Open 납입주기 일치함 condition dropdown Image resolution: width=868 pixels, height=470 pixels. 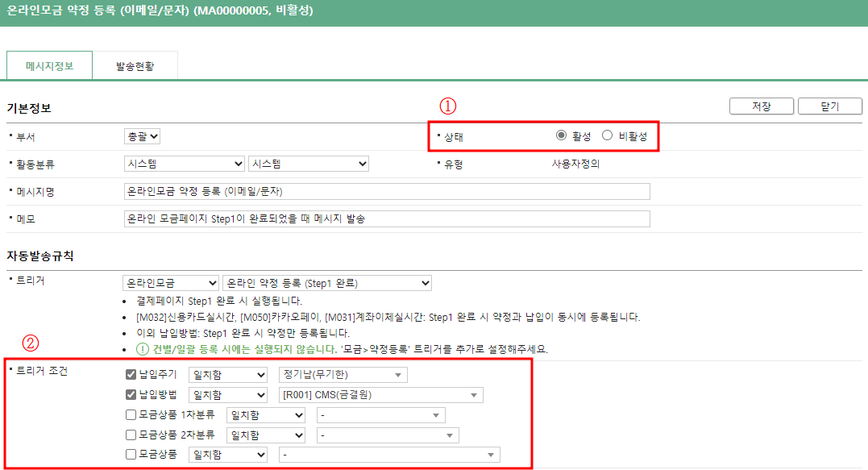click(228, 375)
